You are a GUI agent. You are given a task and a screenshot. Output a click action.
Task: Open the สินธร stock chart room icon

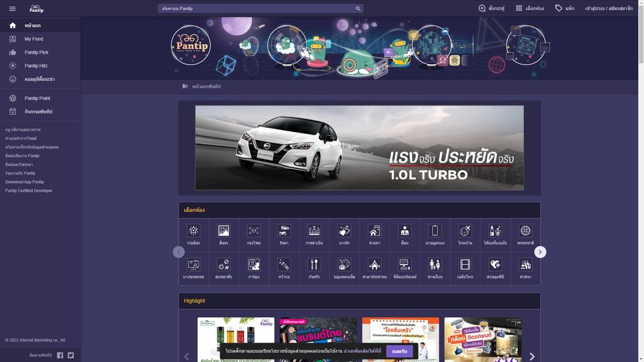(224, 231)
